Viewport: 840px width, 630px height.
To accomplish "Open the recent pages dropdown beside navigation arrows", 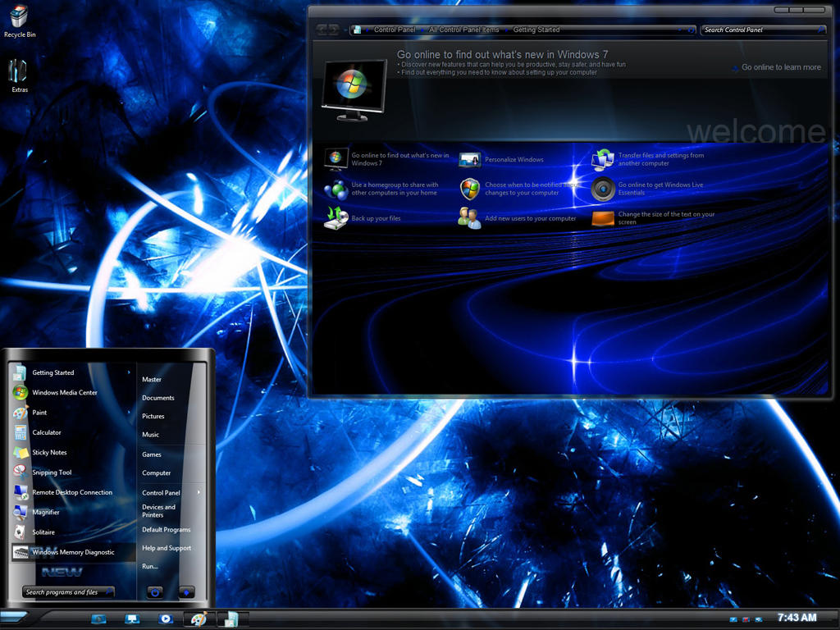I will (x=345, y=30).
